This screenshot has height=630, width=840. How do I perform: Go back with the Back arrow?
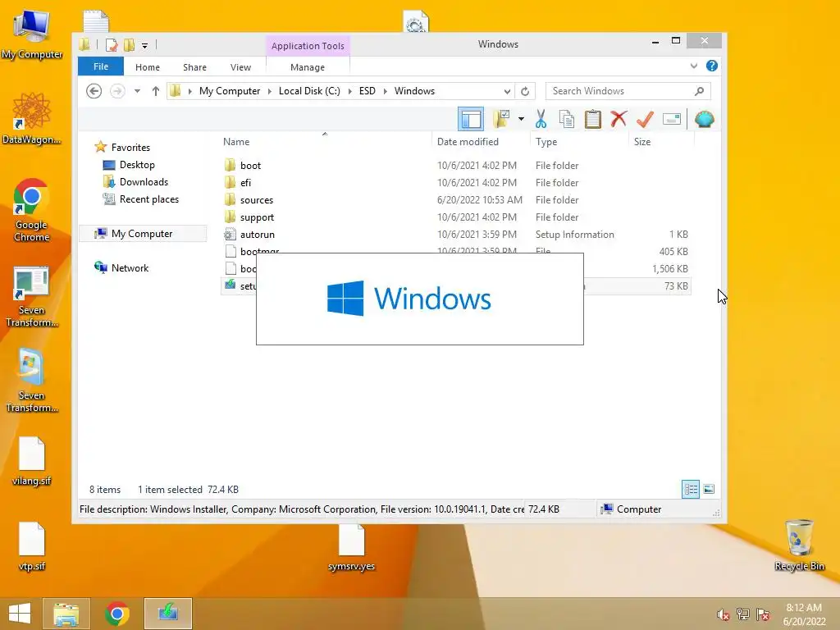pyautogui.click(x=94, y=91)
